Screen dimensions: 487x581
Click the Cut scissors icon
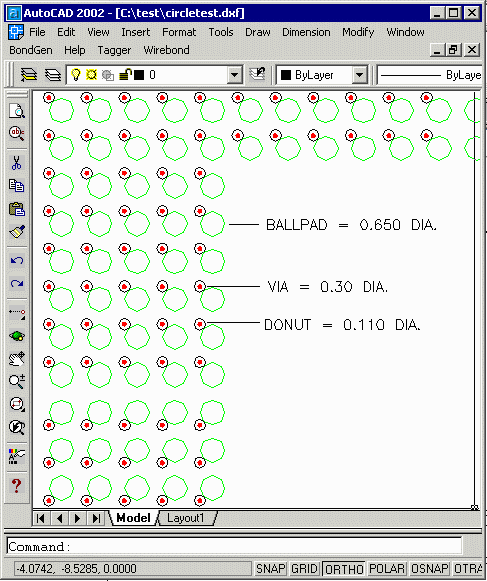[x=17, y=163]
